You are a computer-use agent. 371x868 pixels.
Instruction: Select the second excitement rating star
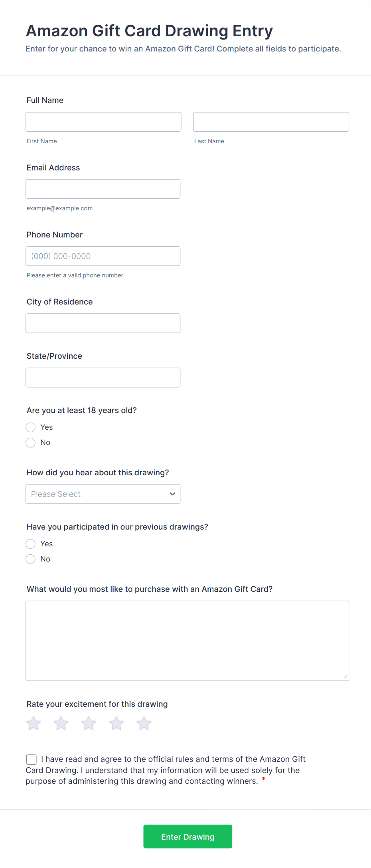[x=61, y=723]
